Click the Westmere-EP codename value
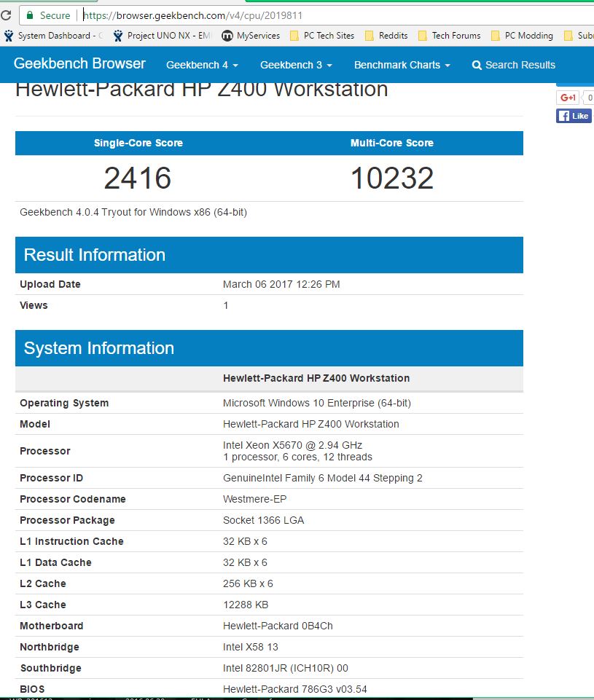This screenshot has width=594, height=700. point(254,499)
